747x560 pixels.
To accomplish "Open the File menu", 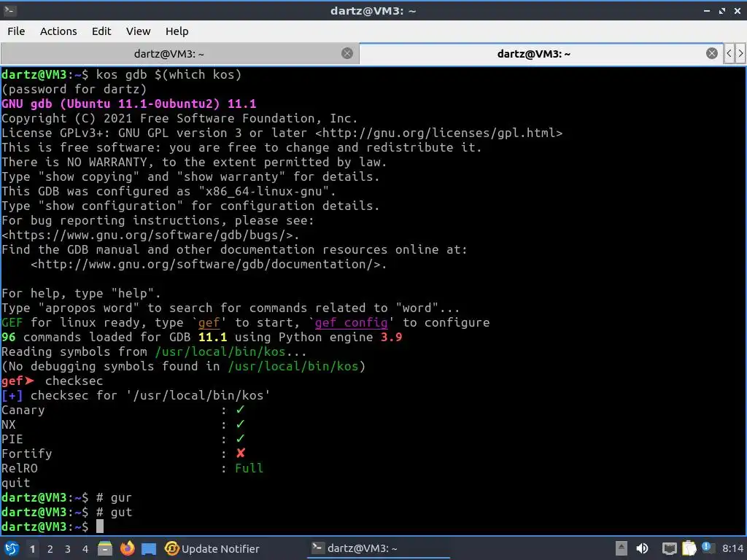I will coord(16,31).
